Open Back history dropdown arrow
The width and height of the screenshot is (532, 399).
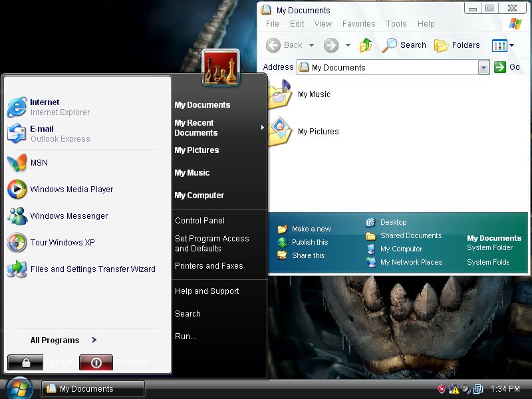pyautogui.click(x=311, y=45)
